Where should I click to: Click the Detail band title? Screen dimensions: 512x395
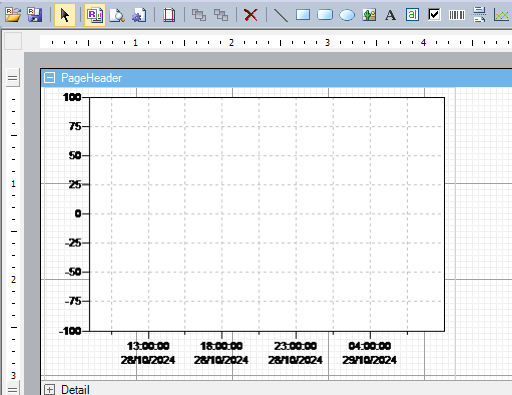point(75,390)
